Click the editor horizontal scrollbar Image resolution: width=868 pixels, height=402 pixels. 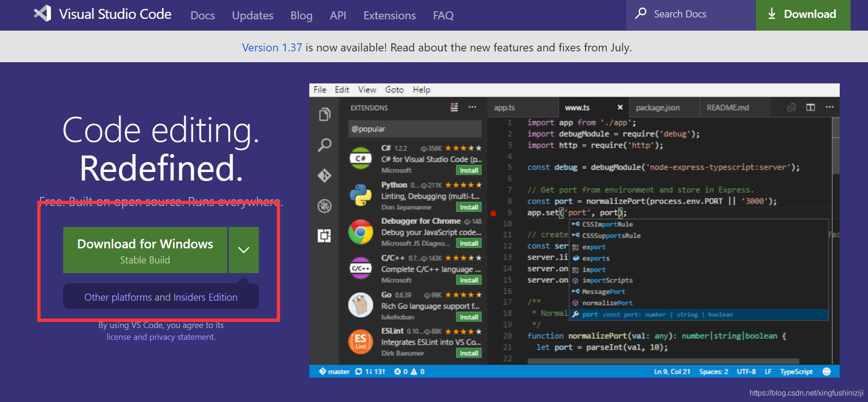tap(663, 361)
